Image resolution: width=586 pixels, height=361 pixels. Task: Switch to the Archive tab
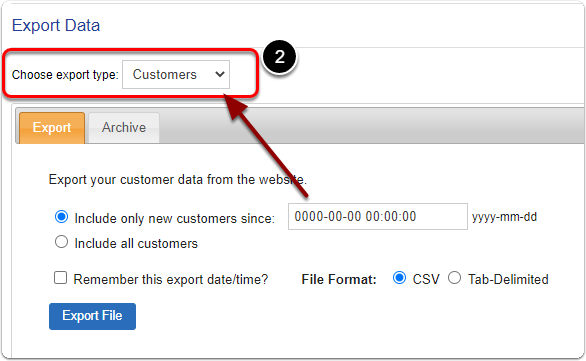click(x=124, y=128)
